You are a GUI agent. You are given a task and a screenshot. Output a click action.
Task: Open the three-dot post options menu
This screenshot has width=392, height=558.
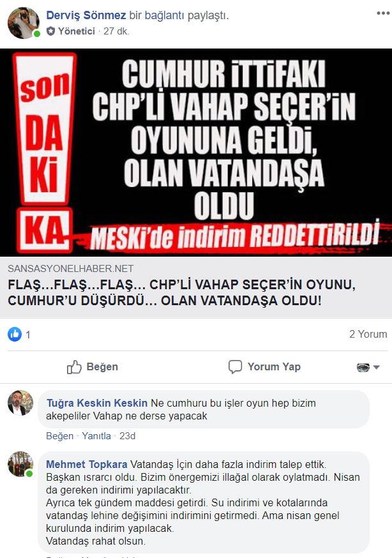click(383, 13)
